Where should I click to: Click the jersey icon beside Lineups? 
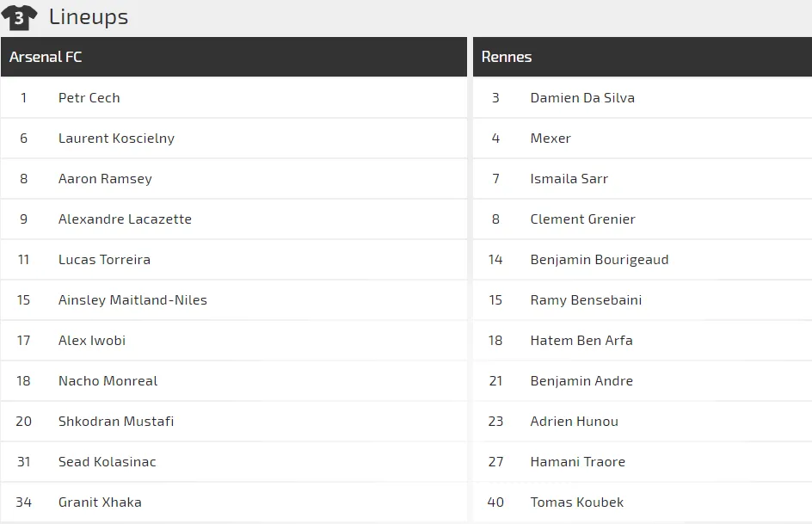click(19, 17)
